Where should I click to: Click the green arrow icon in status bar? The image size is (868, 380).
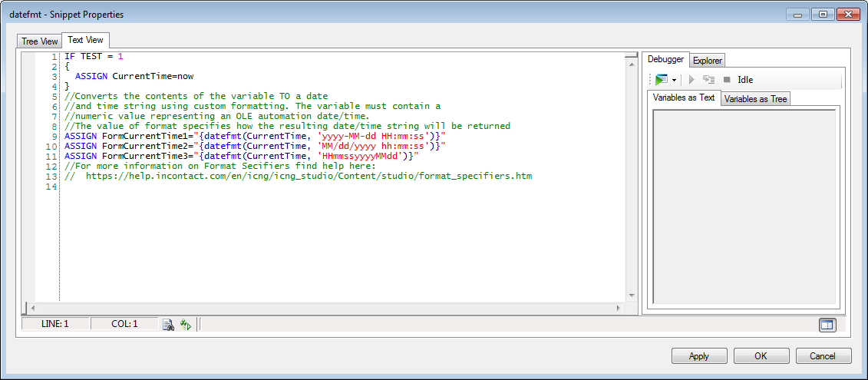point(185,325)
